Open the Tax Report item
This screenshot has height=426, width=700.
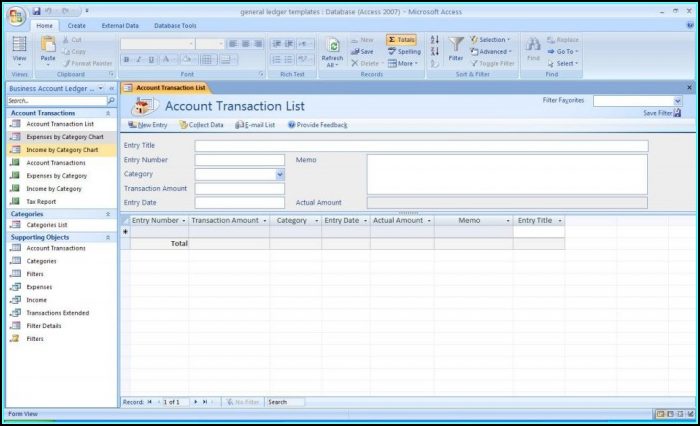pyautogui.click(x=41, y=201)
